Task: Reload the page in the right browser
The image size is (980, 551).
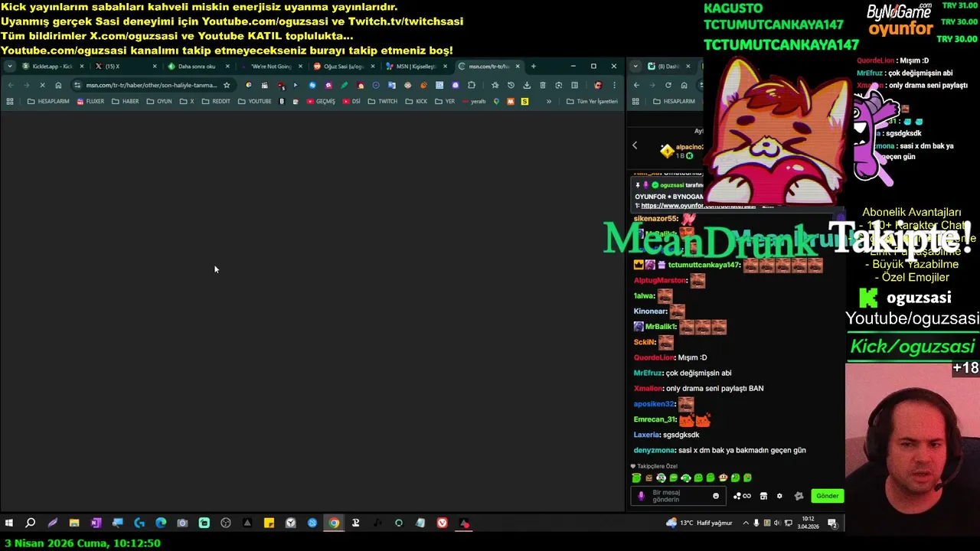Action: [x=668, y=85]
